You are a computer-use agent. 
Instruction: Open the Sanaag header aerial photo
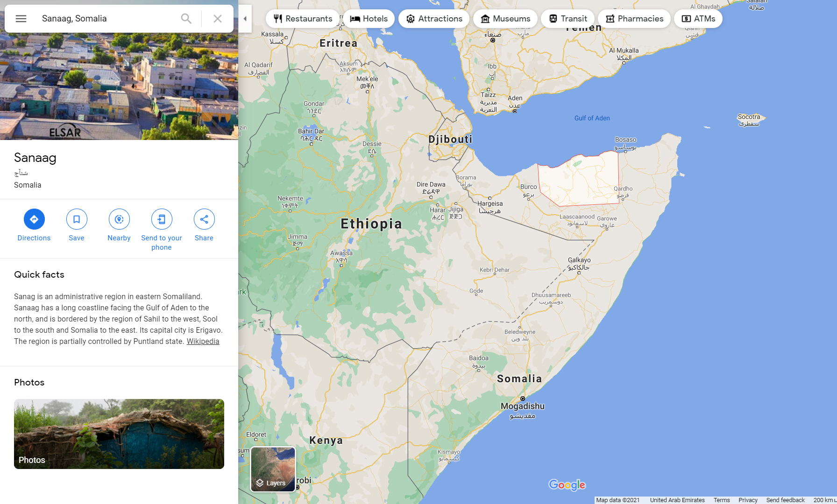(x=119, y=86)
